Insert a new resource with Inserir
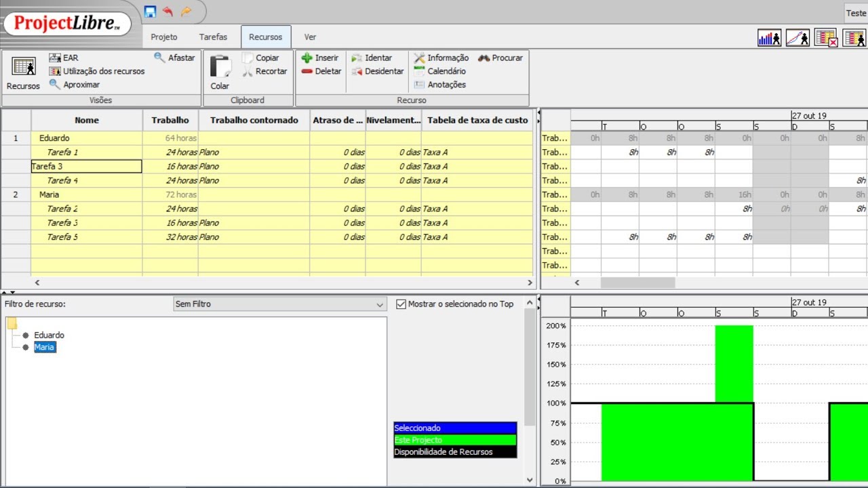Image resolution: width=868 pixels, height=488 pixels. 320,58
